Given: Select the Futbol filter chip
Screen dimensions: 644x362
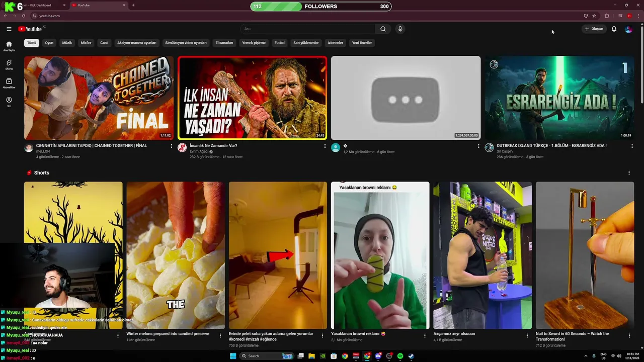Looking at the screenshot, I should point(279,43).
